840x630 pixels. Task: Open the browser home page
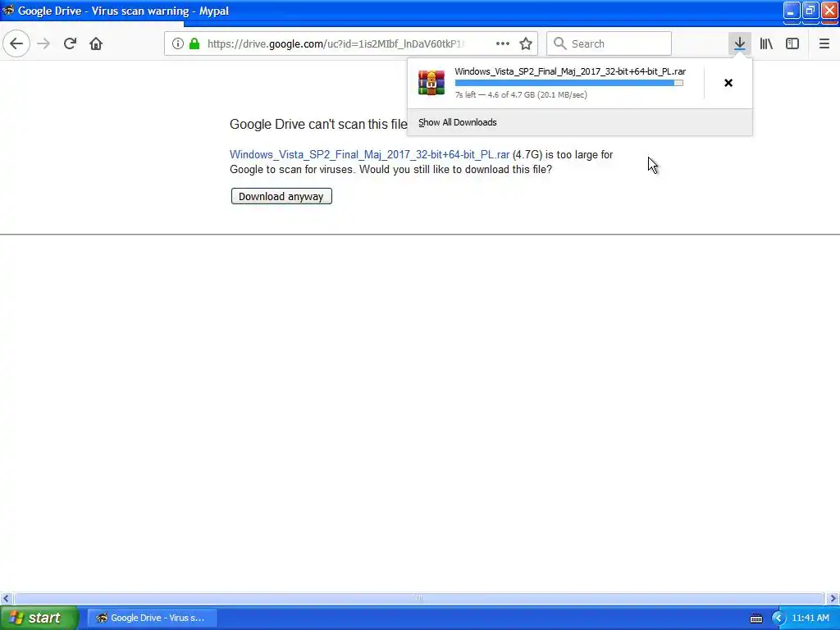coord(96,43)
